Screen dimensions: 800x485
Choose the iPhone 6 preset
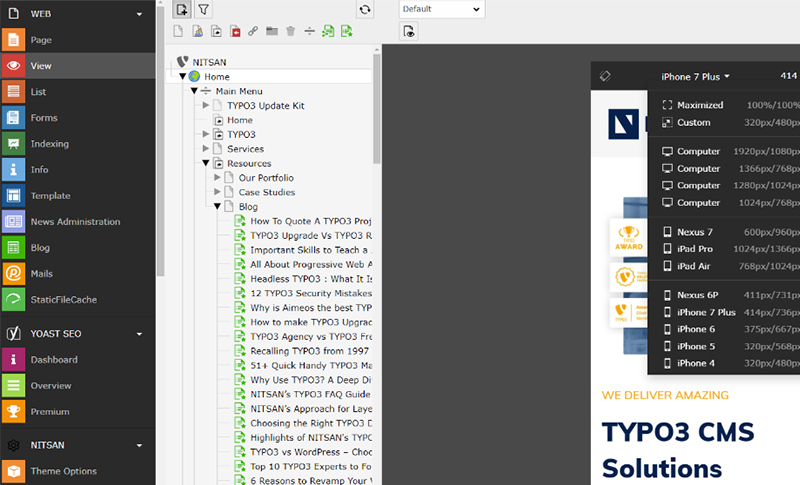point(730,329)
